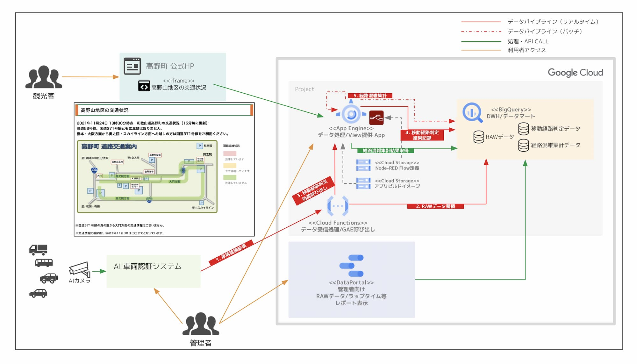Screen dimensions: 637x364
Task: Select the 高野町 公式HP web page icon
Action: click(132, 66)
